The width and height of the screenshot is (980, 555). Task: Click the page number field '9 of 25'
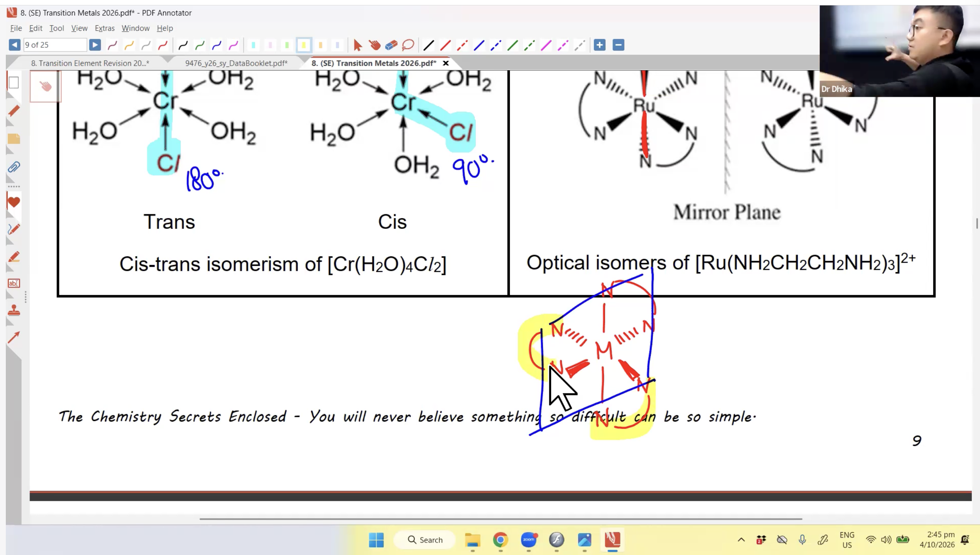click(x=55, y=45)
